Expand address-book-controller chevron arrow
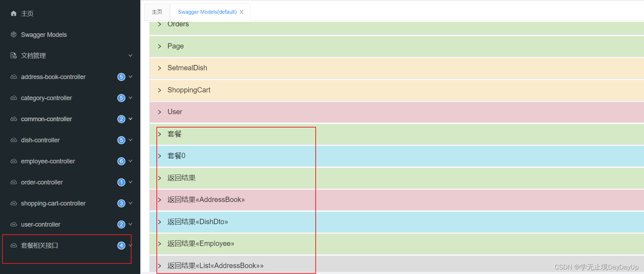Viewport: 644px width, 274px height. (x=130, y=77)
